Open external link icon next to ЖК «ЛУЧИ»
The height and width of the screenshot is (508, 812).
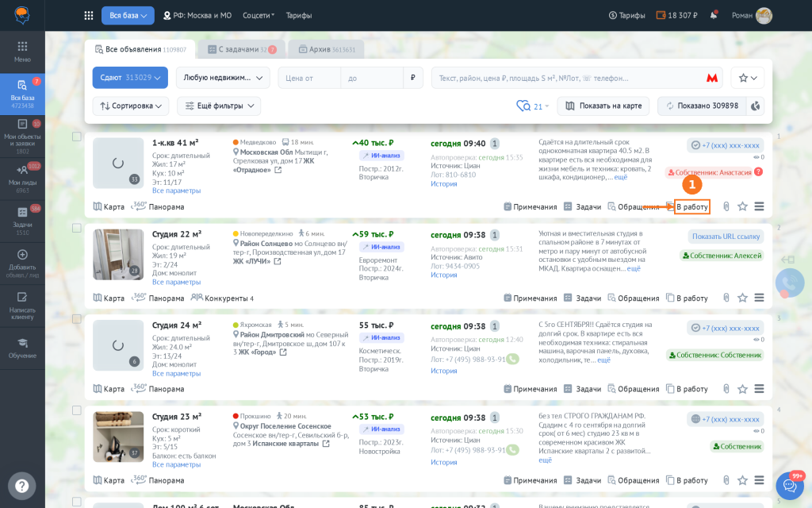coord(278,261)
